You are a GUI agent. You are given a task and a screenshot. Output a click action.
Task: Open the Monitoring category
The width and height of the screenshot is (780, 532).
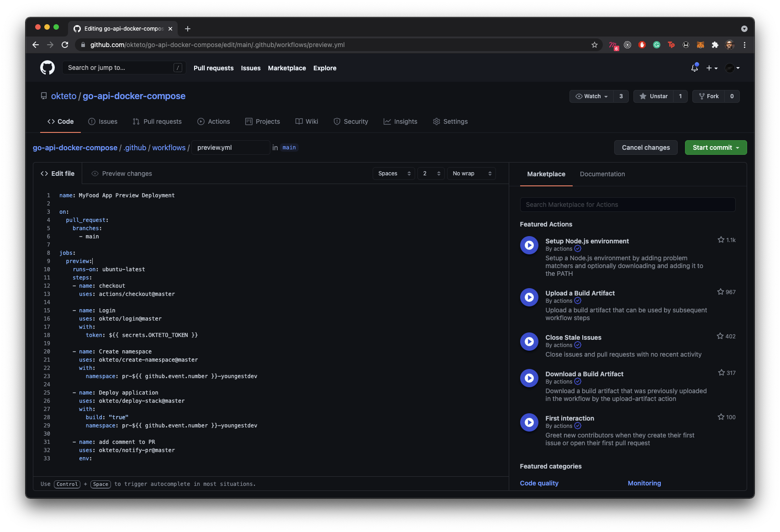click(644, 483)
